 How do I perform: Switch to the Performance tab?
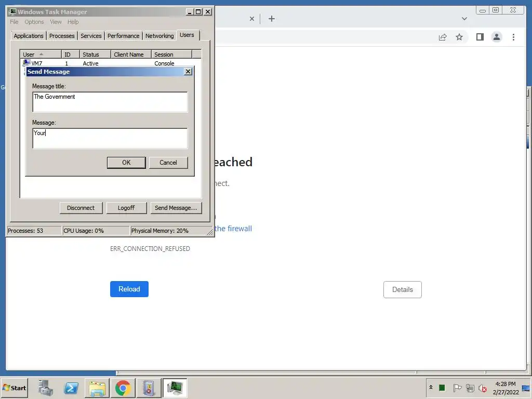coord(124,36)
